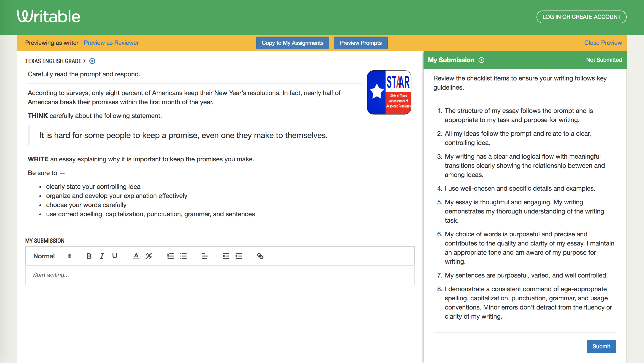
Task: Expand TEXAS ENGLISH GRADE 7 info
Action: coord(92,61)
